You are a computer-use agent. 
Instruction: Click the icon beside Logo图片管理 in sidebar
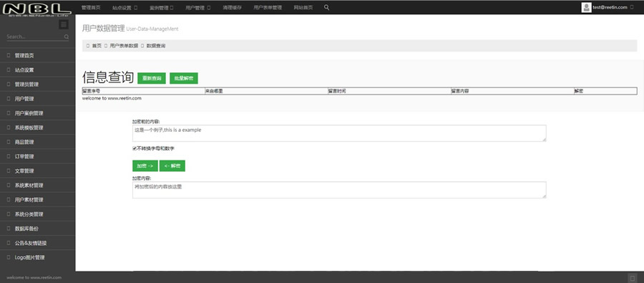(9, 257)
